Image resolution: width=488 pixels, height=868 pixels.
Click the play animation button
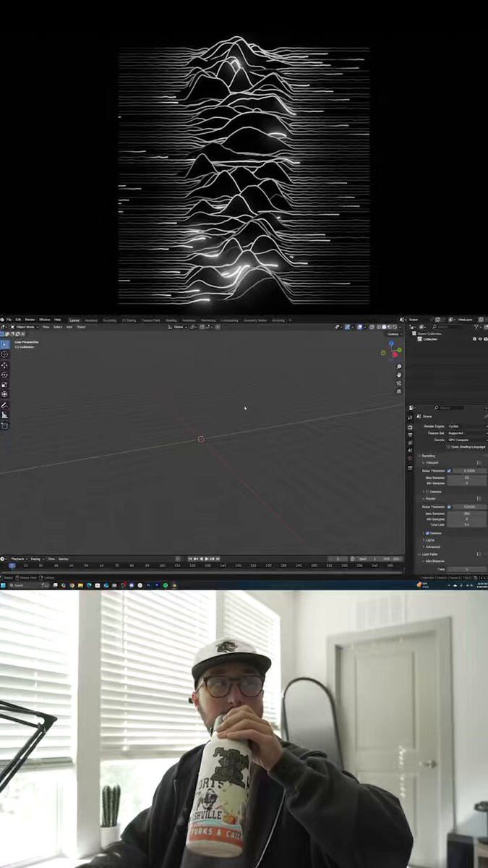click(x=207, y=558)
